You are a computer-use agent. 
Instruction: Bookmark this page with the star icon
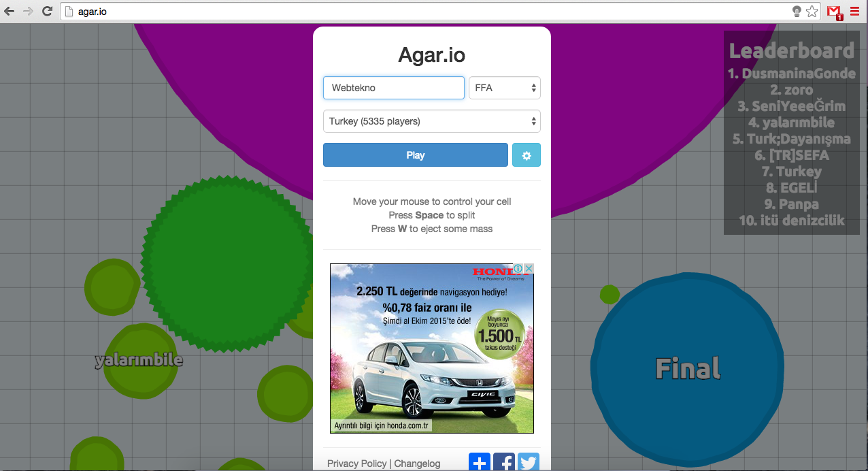click(x=812, y=11)
